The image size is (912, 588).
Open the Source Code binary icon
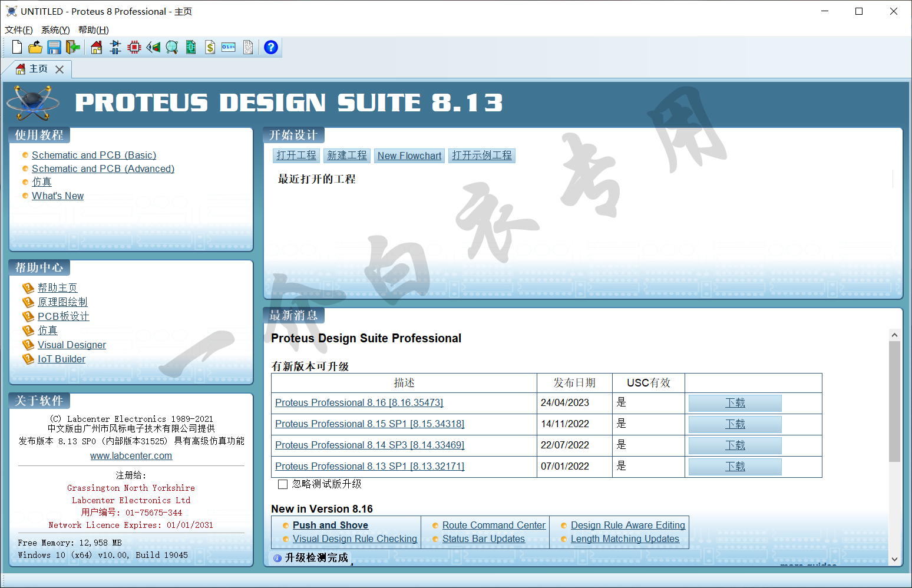pyautogui.click(x=229, y=47)
